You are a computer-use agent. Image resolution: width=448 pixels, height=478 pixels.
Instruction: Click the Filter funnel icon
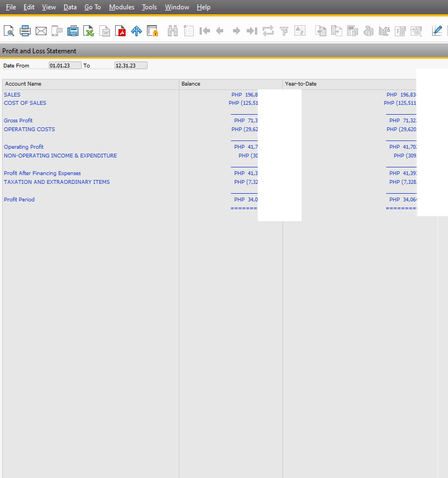click(284, 31)
